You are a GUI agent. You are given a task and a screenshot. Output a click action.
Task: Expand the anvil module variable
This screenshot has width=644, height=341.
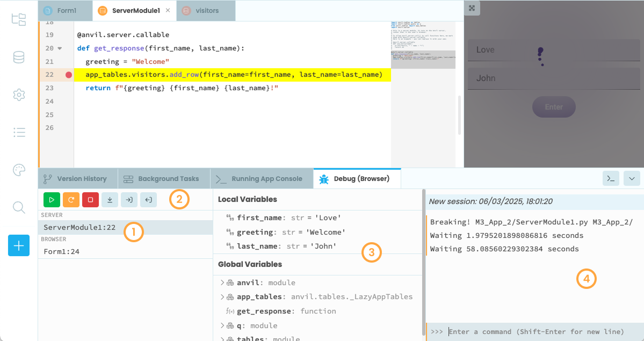pyautogui.click(x=222, y=282)
